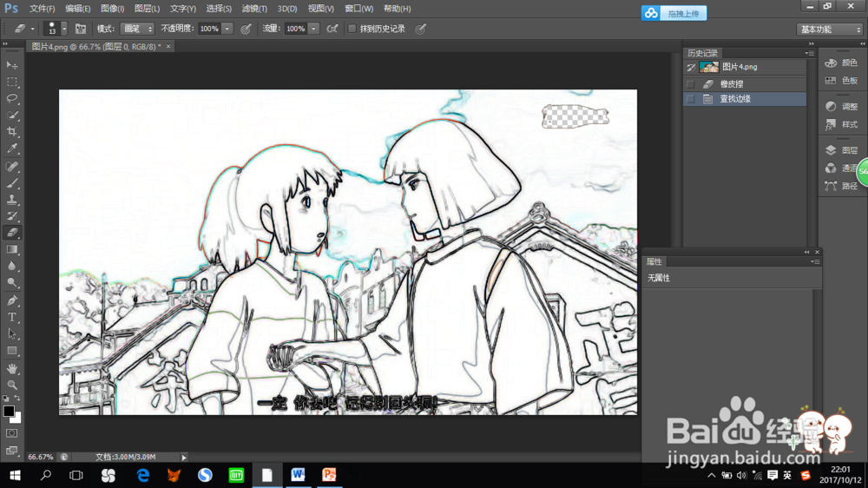
Task: Open the 选择(S) menu
Action: point(219,9)
